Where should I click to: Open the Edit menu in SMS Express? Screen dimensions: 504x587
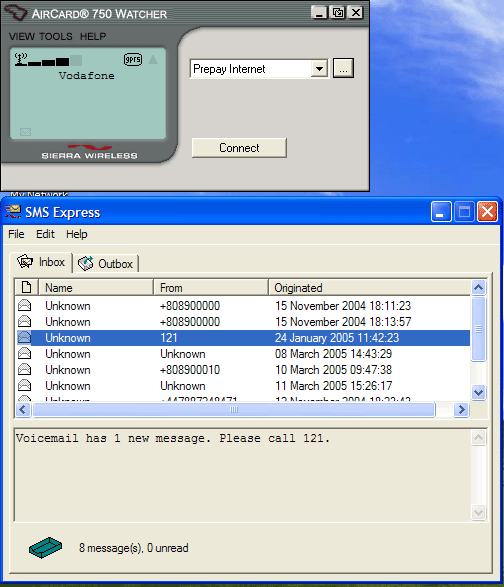[x=45, y=234]
